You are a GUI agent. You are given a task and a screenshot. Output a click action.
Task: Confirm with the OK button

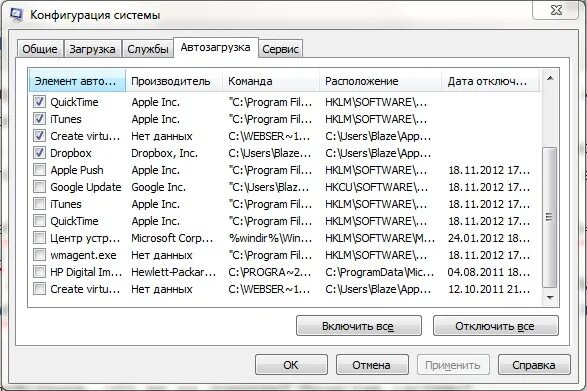tap(291, 365)
